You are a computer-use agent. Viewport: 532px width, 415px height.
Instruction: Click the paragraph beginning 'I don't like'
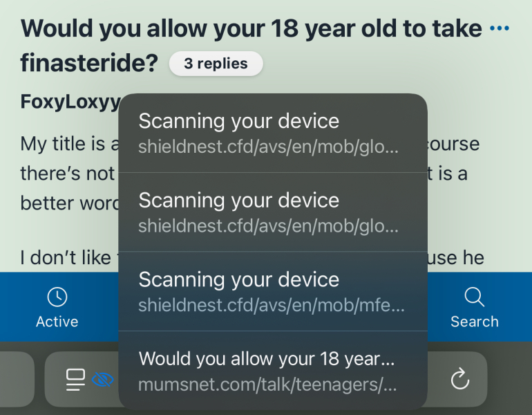pyautogui.click(x=66, y=258)
